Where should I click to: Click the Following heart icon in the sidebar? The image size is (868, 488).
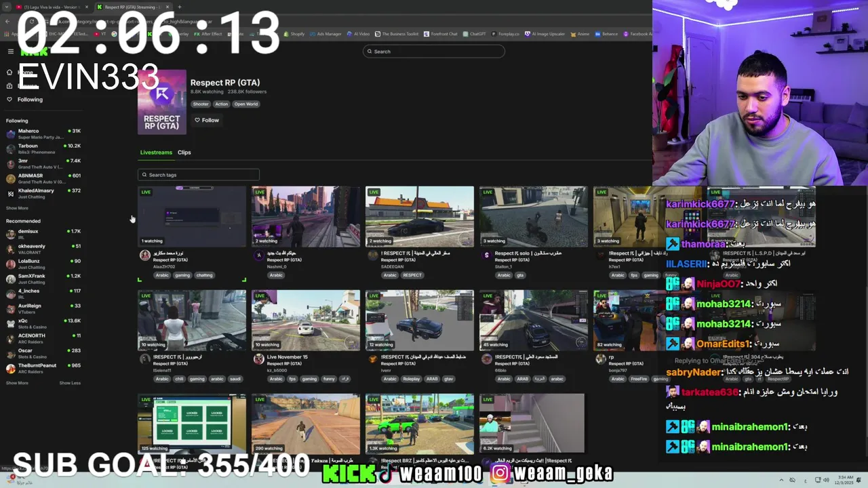pyautogui.click(x=9, y=99)
